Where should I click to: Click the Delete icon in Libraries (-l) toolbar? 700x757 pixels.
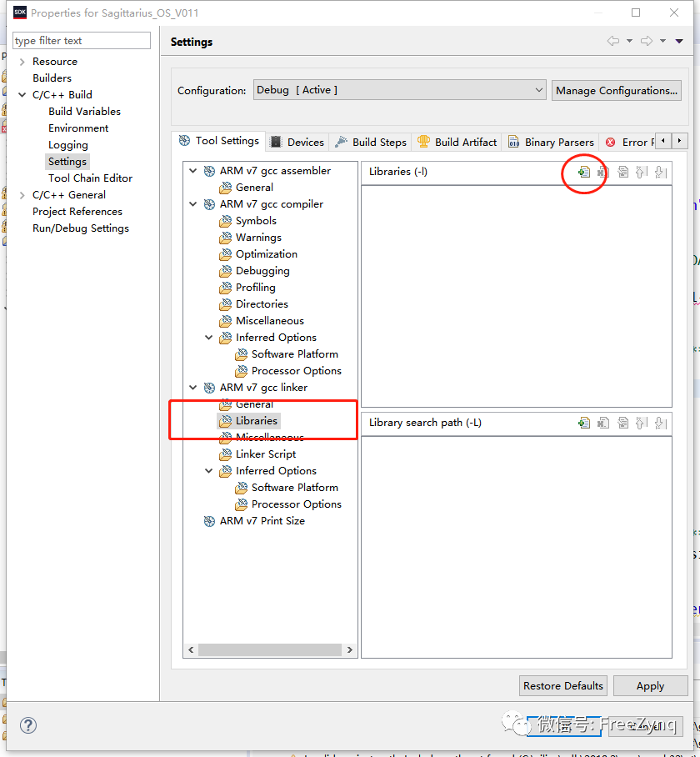point(603,172)
